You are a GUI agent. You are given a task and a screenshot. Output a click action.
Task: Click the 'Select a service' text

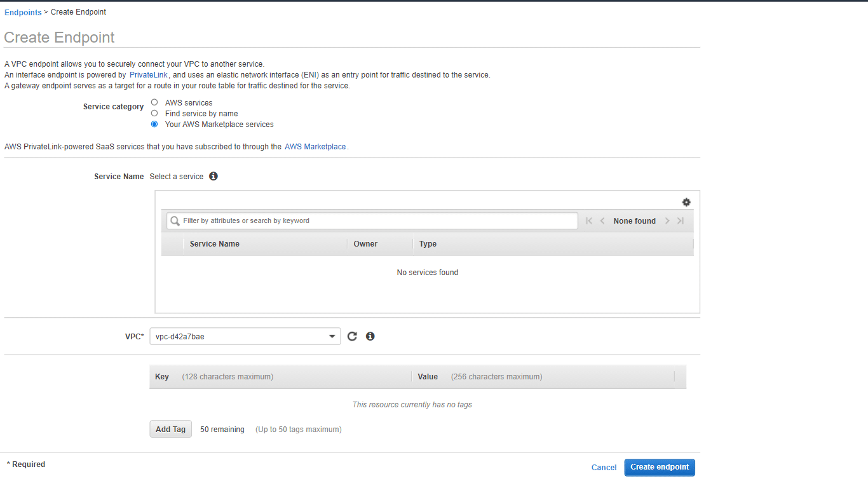tap(177, 177)
